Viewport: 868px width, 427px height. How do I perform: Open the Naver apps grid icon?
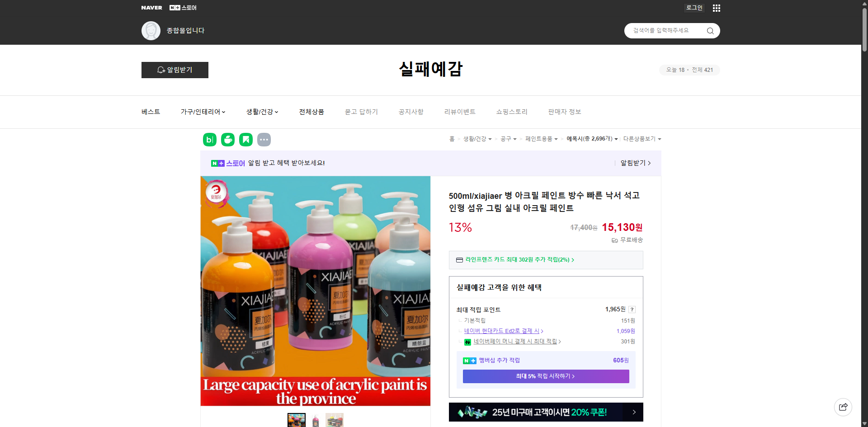[716, 8]
